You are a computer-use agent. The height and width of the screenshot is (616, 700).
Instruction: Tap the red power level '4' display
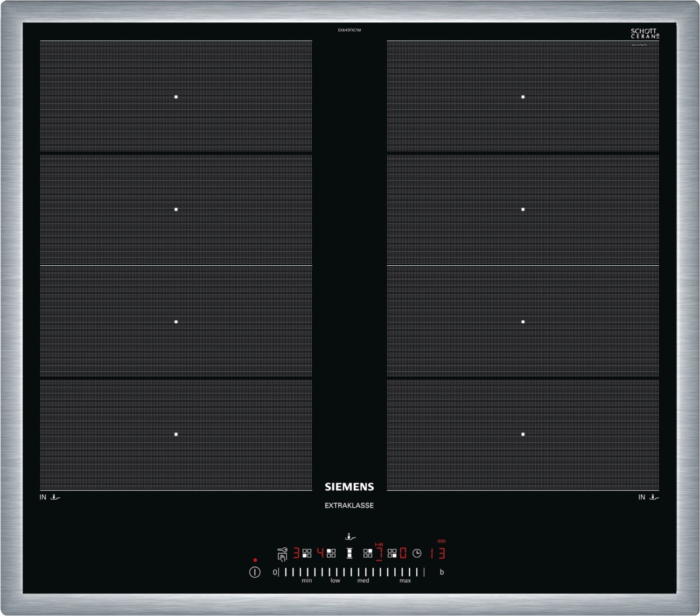320,553
